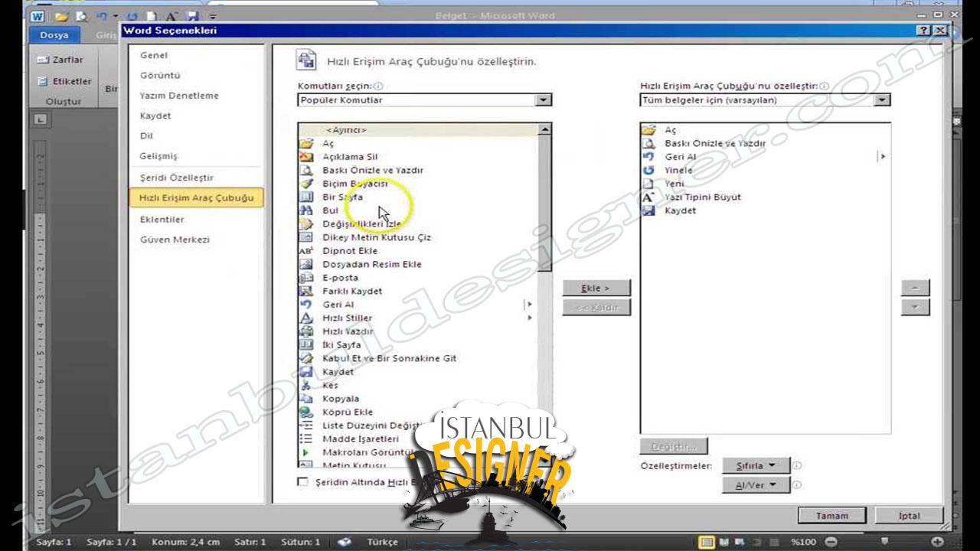
Task: Select the Farklı Kaydet command icon
Action: point(306,291)
